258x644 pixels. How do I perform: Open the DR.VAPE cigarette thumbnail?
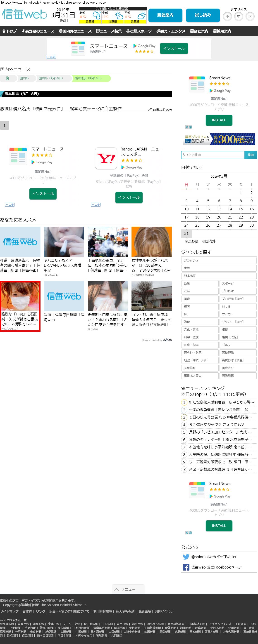(x=64, y=242)
